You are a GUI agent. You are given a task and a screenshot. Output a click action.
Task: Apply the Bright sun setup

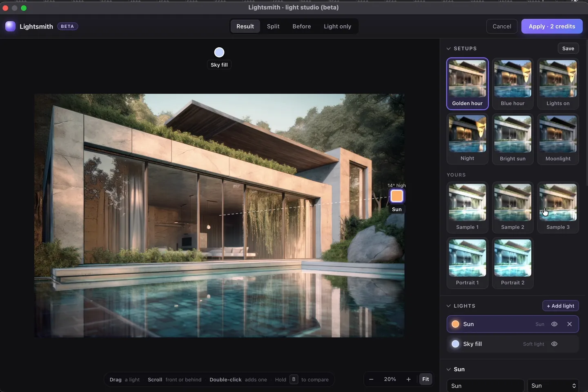pos(513,139)
